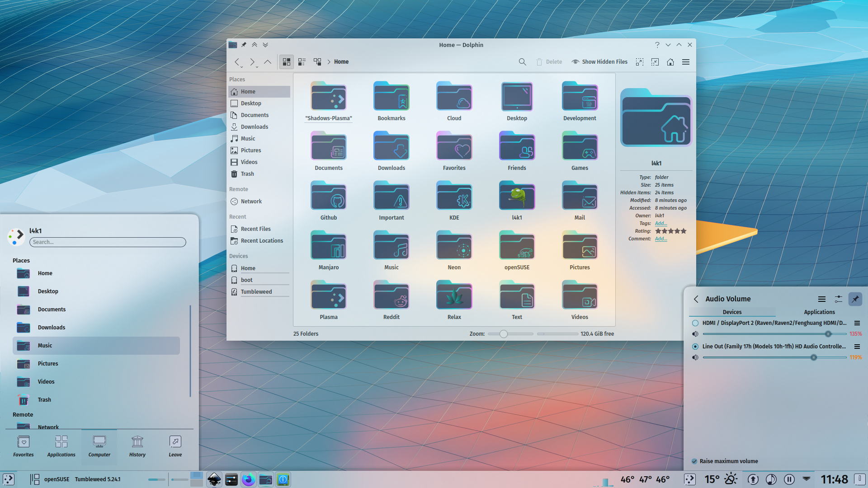Viewport: 868px width, 488px height.
Task: Focus the launcher Search field
Action: 108,242
